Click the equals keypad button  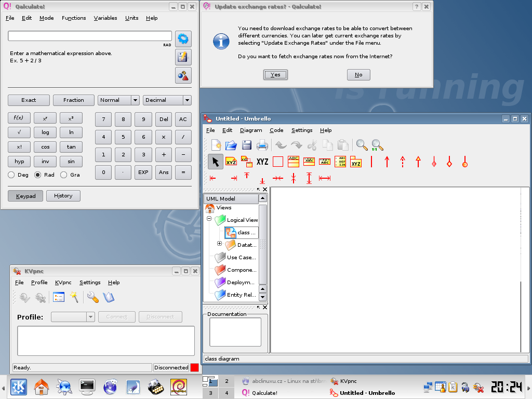point(183,172)
